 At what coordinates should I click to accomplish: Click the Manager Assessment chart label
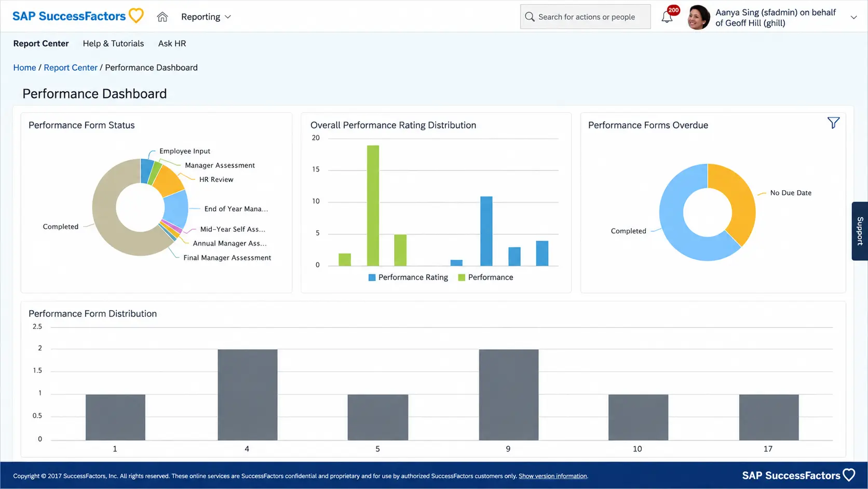pos(220,165)
